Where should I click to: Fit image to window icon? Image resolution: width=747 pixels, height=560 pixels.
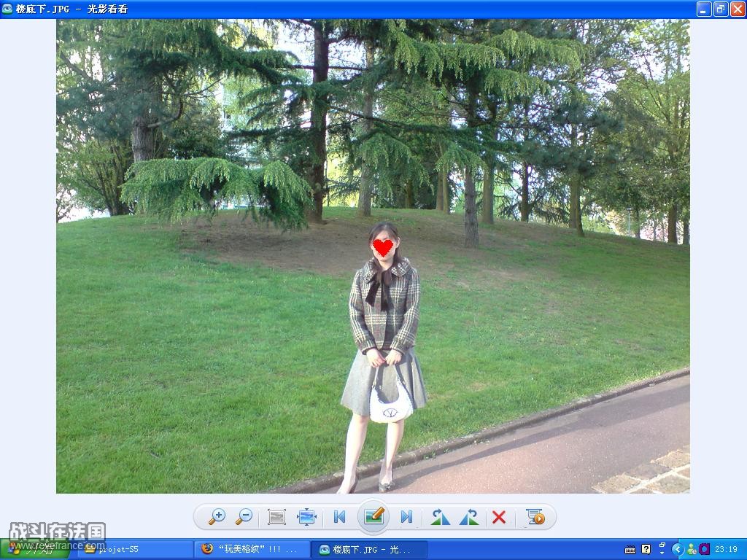coord(306,517)
